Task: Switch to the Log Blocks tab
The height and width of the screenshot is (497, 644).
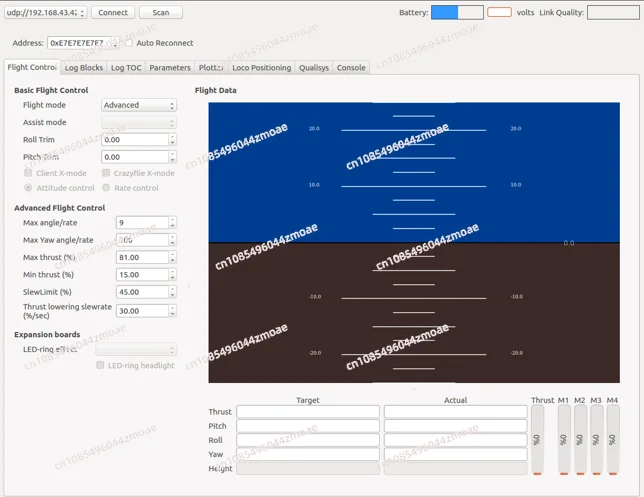Action: coord(83,68)
